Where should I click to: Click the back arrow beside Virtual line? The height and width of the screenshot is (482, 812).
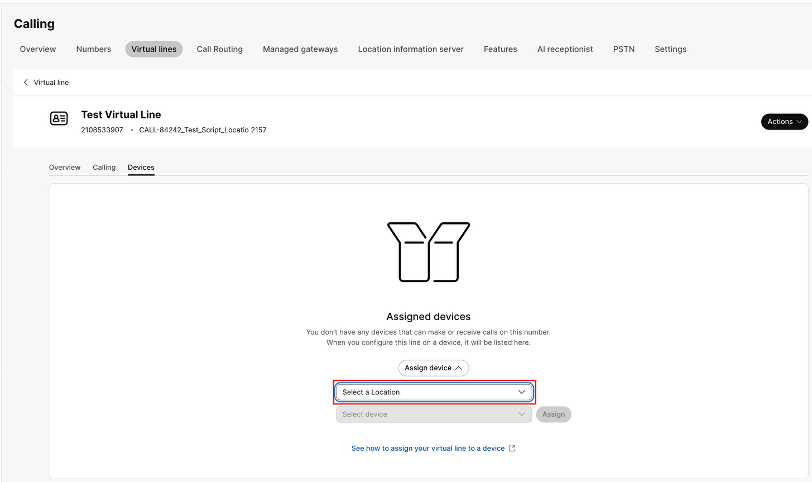coord(26,82)
